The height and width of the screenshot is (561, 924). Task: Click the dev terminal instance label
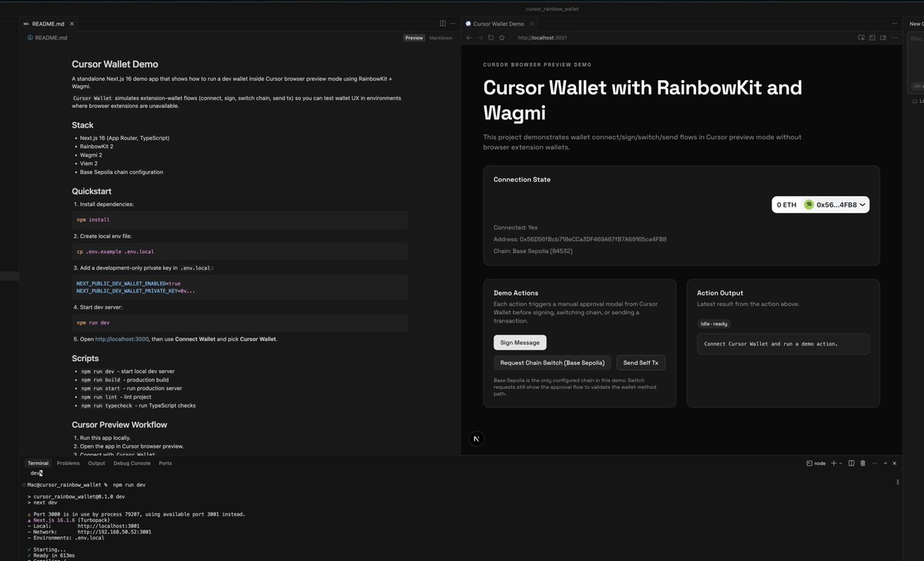pos(36,473)
